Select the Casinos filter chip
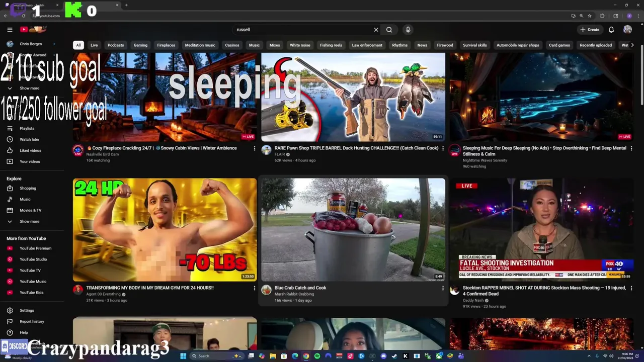 point(232,45)
